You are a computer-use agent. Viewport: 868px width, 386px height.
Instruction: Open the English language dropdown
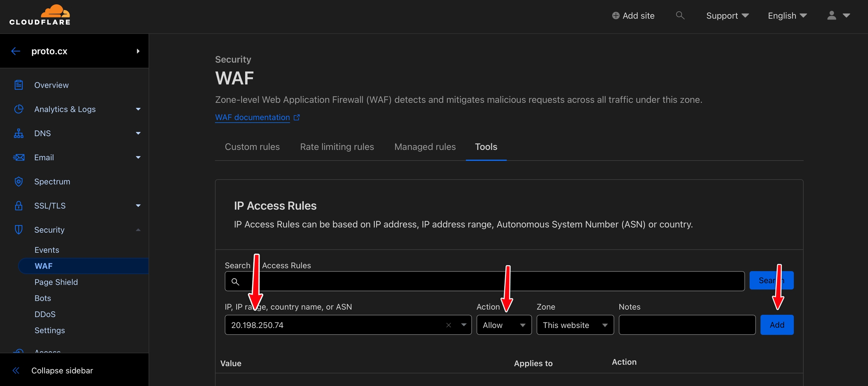(x=787, y=15)
